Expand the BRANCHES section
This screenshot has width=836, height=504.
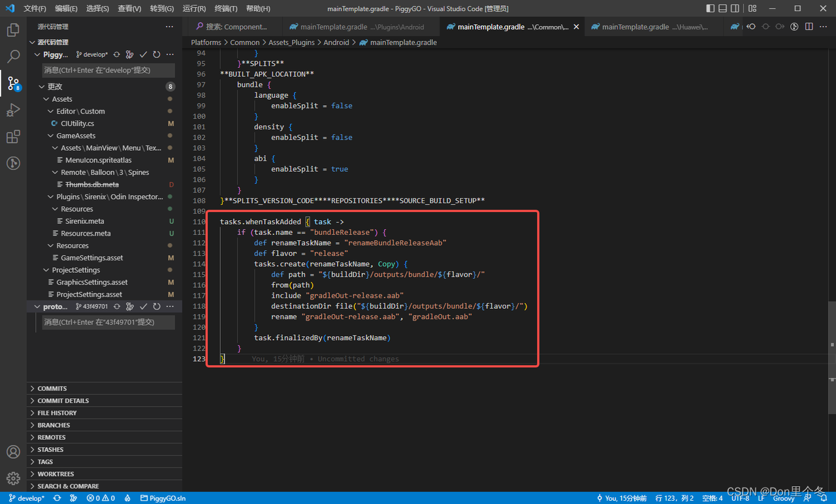pos(104,425)
